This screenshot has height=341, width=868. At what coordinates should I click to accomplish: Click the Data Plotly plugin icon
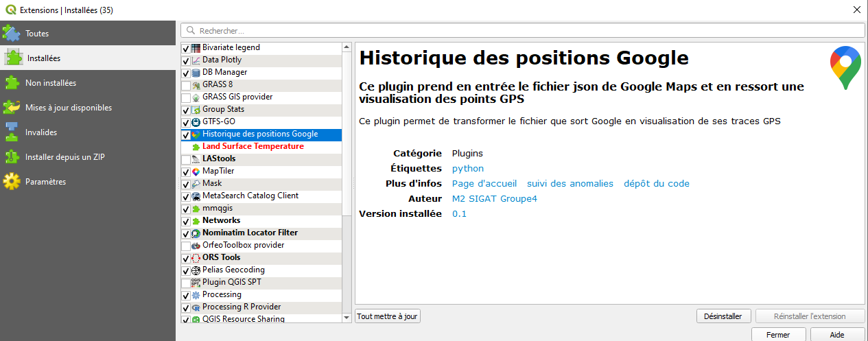196,60
